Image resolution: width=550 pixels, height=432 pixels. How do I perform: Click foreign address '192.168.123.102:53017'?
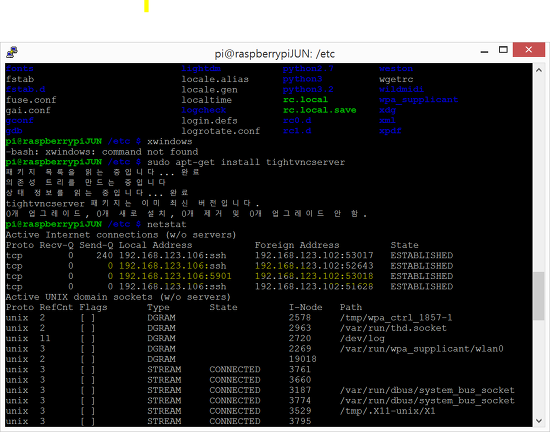[314, 256]
